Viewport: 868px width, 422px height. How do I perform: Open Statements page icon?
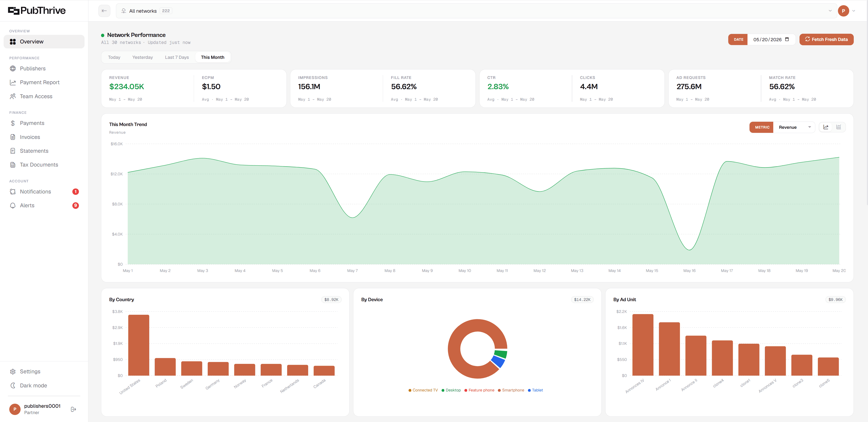coord(13,151)
